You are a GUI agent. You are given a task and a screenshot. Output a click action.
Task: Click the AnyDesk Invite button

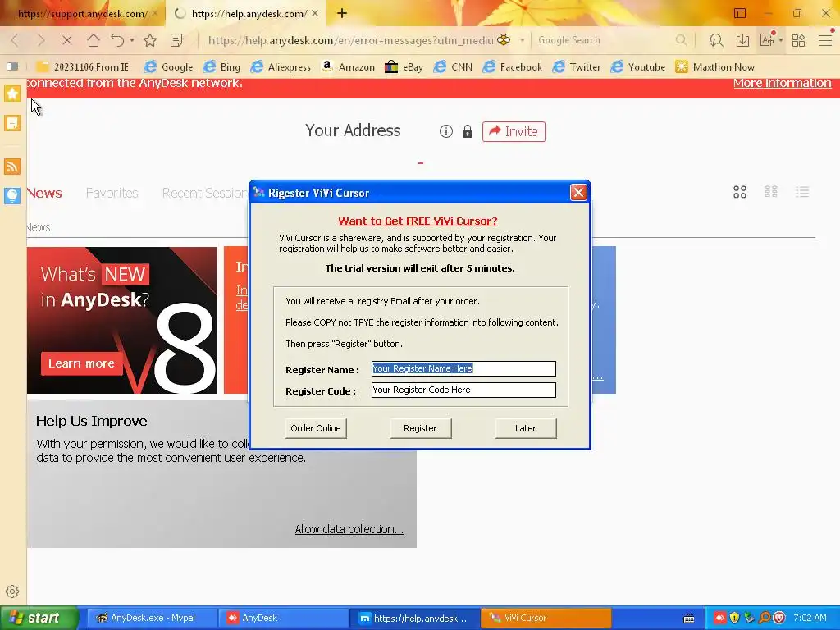[x=514, y=131]
